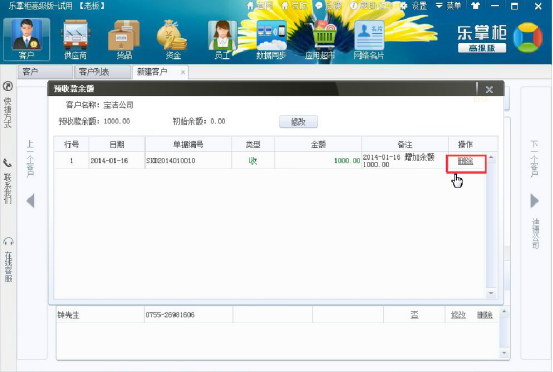Open 快捷方式 shortcut arrow icon in sidebar
Image resolution: width=553 pixels, height=372 pixels.
click(8, 86)
